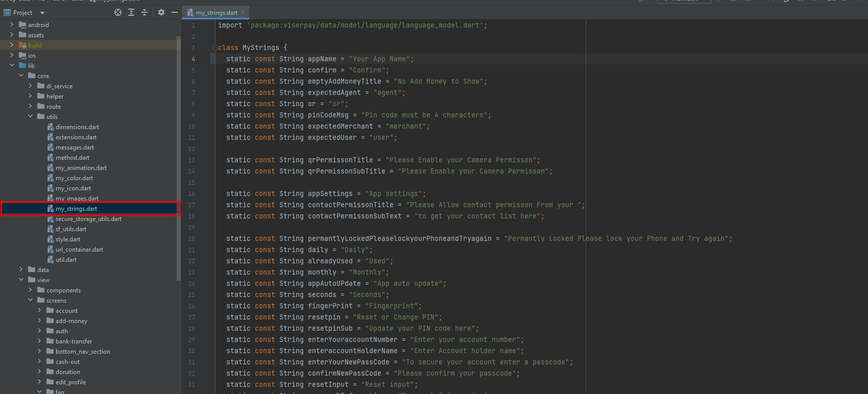Click line number 13 in the gutter

(x=191, y=160)
